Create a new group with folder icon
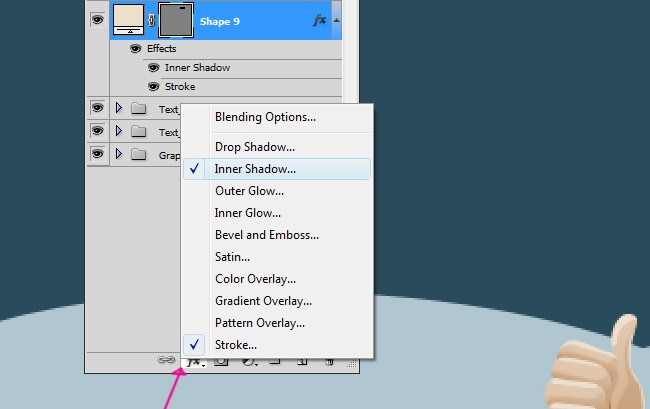The height and width of the screenshot is (409, 650). point(275,362)
